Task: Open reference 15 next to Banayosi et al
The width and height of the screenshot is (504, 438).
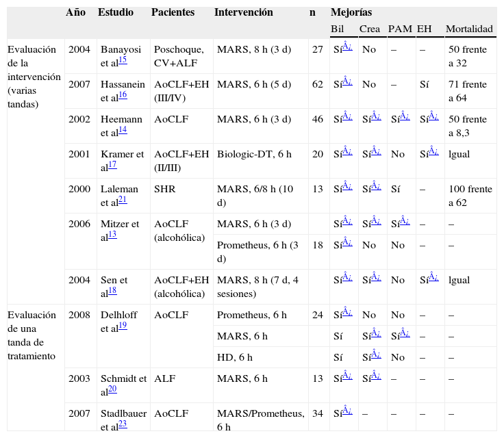Action: (x=123, y=60)
